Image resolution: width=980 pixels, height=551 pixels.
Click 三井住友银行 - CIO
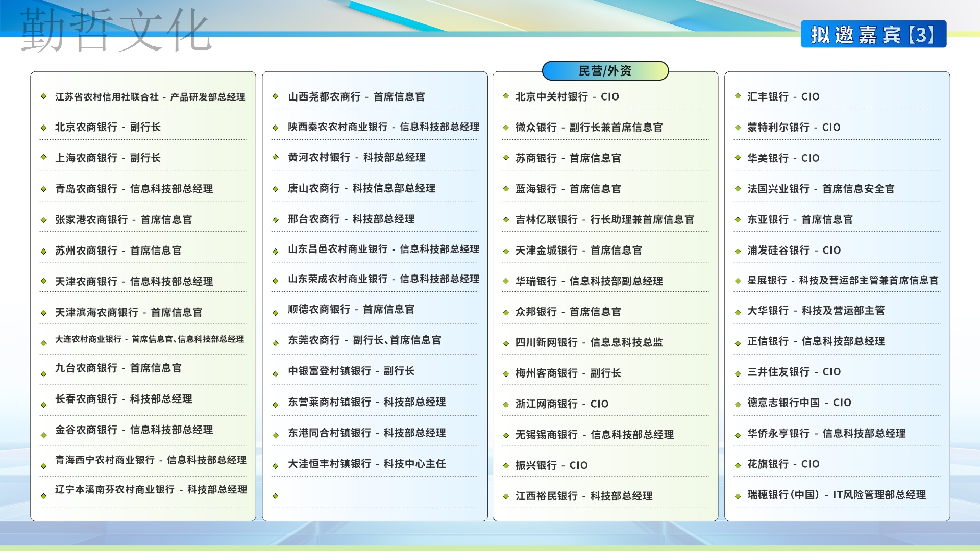point(794,372)
